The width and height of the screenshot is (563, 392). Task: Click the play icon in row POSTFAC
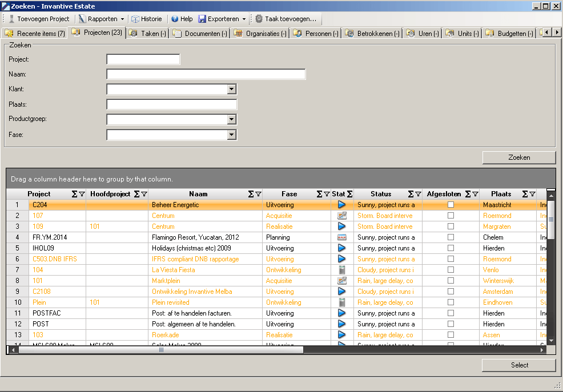(342, 313)
